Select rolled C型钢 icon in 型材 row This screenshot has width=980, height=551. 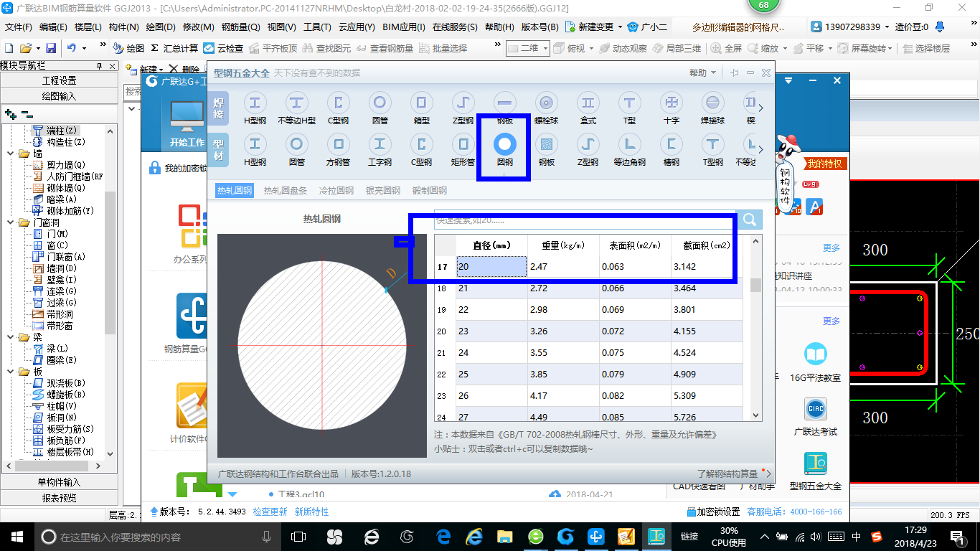pyautogui.click(x=421, y=150)
